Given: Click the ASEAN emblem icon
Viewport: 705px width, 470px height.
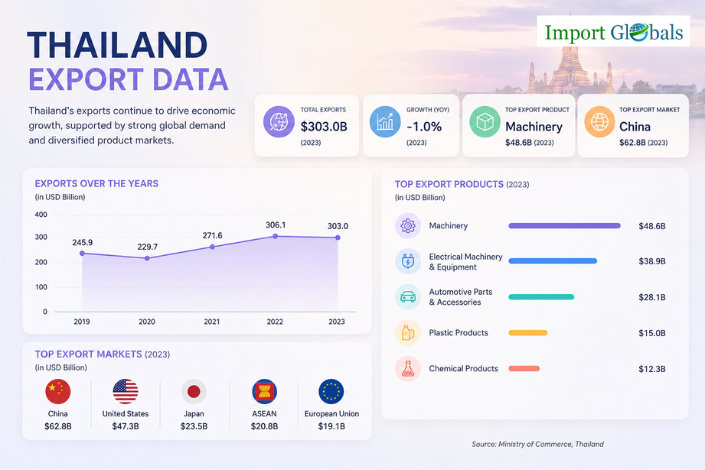Looking at the screenshot, I should click(264, 391).
